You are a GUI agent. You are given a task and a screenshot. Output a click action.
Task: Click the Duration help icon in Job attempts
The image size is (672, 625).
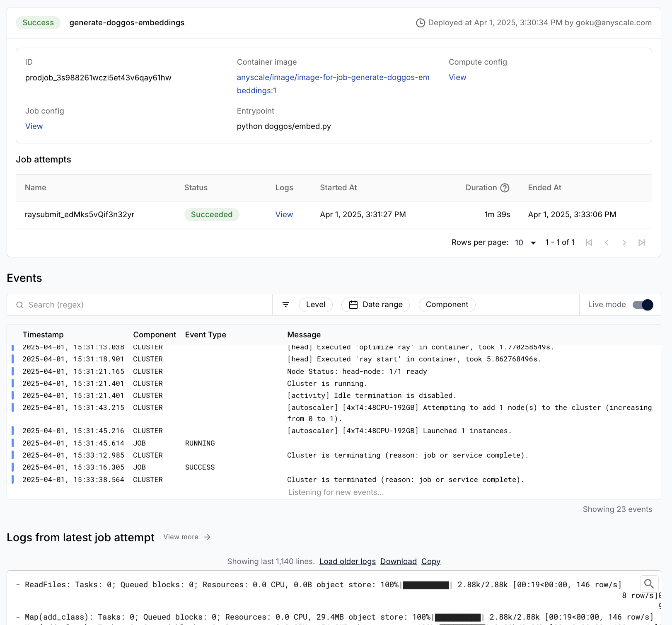pyautogui.click(x=505, y=188)
